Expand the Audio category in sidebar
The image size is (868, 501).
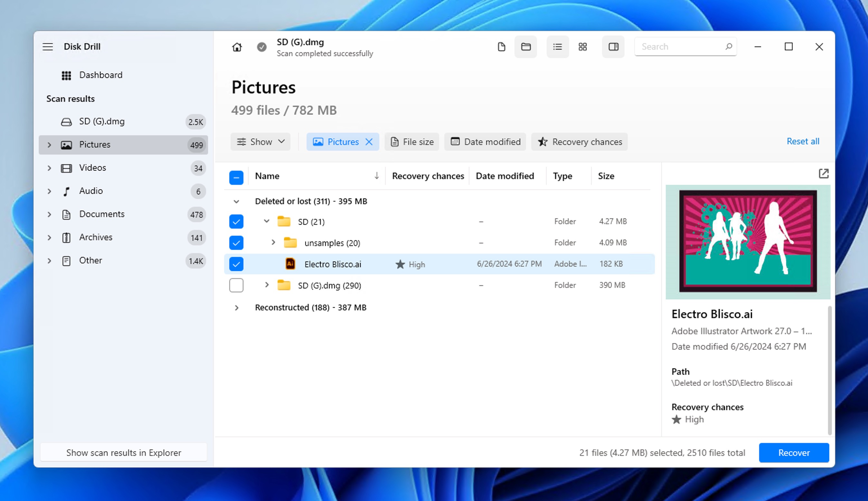coord(49,191)
